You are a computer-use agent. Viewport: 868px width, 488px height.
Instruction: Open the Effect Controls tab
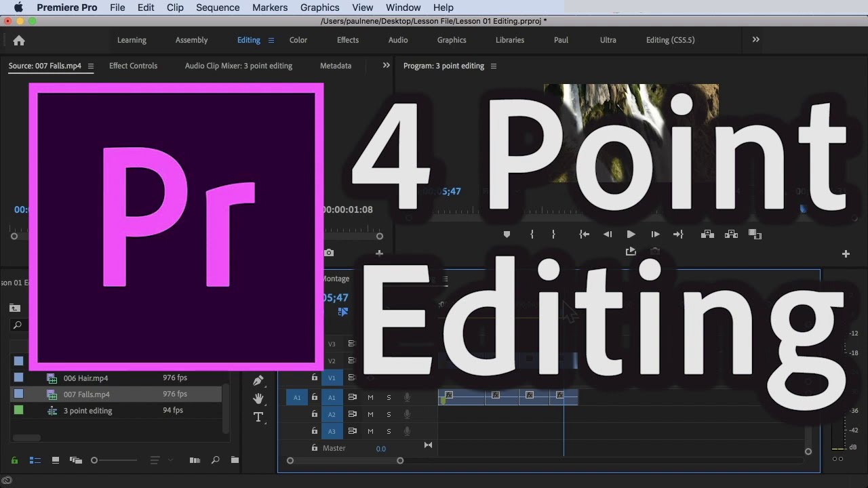(133, 66)
